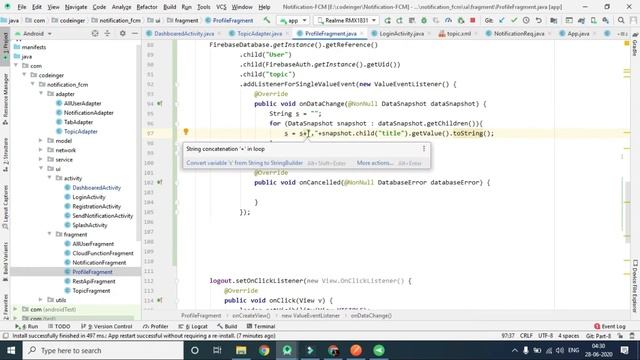The image size is (640, 360).
Task: Open the VCS menu
Action: click(x=221, y=7)
